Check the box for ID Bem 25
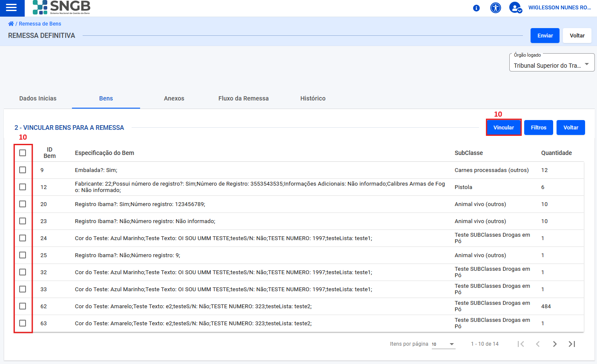597x364 pixels. point(23,255)
